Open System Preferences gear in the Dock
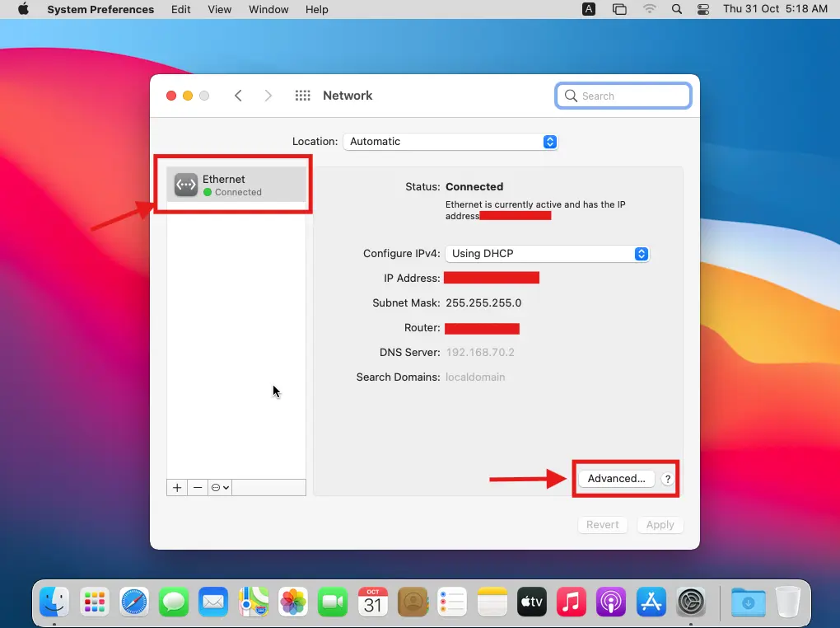Viewport: 840px width, 628px height. tap(691, 602)
